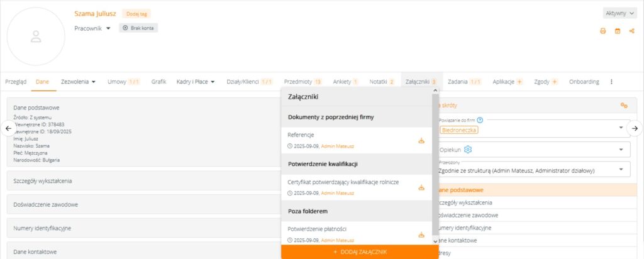Screen dimensions: 644x259
Task: Click the print icon in the header
Action: click(x=602, y=31)
